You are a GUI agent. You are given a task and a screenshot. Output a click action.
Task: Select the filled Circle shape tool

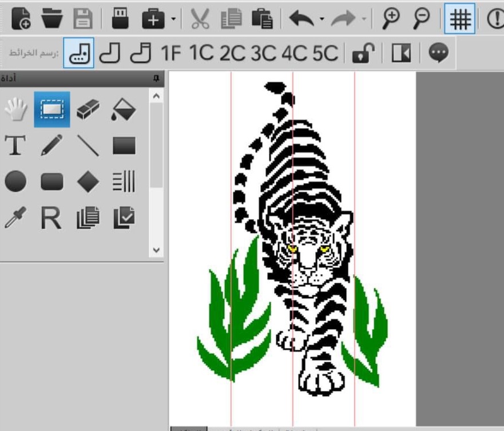tap(15, 182)
